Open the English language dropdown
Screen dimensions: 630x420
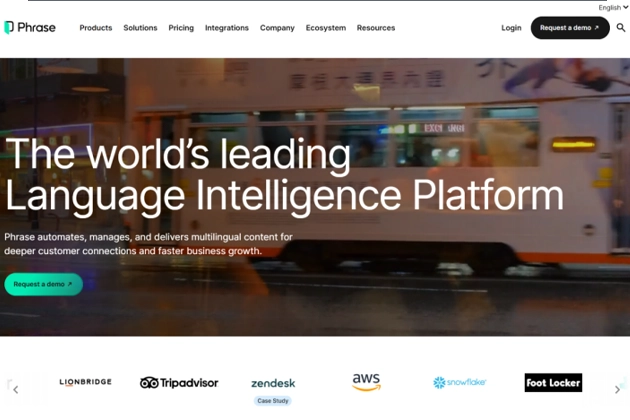coord(613,8)
